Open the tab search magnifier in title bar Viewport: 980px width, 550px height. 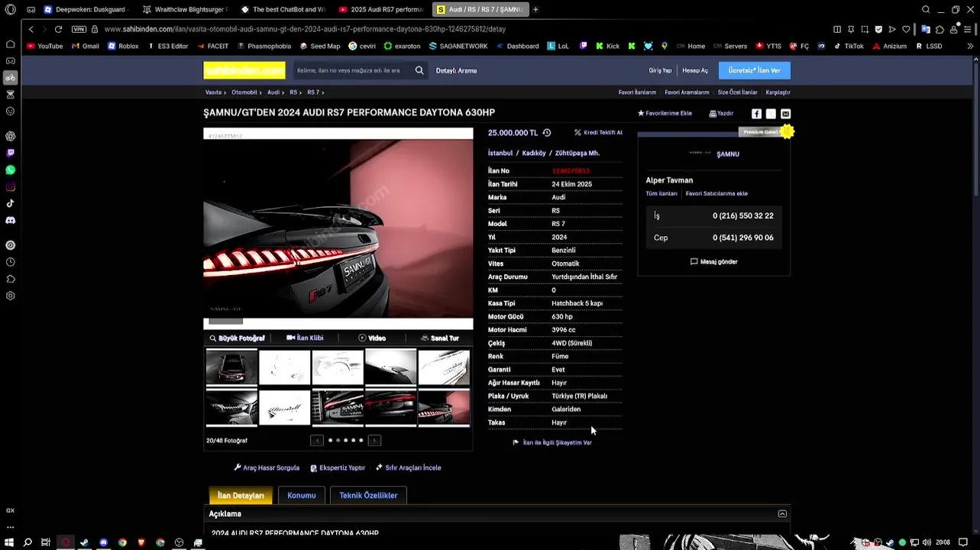926,9
